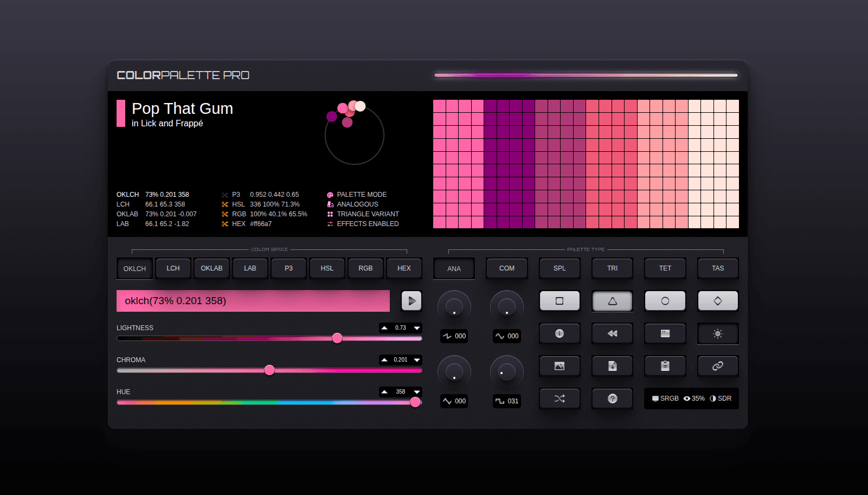Switch to the HSL color space tab
The height and width of the screenshot is (495, 868).
pos(327,268)
